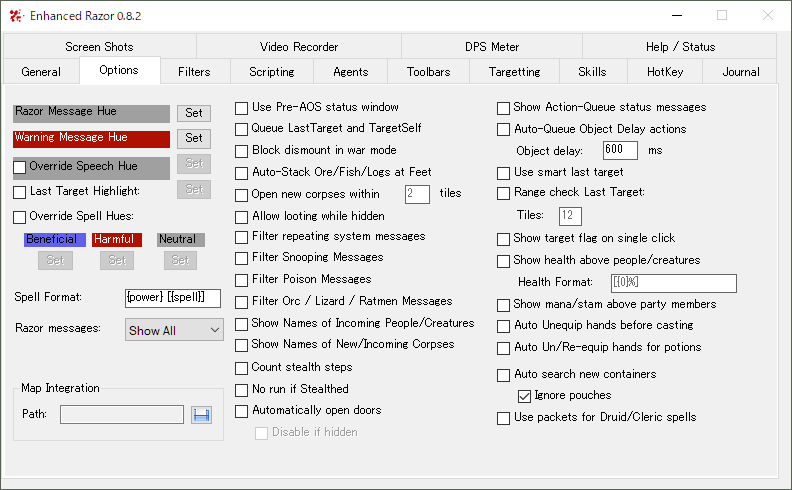Check Show health above people/creatures
The height and width of the screenshot is (490, 792).
point(504,261)
